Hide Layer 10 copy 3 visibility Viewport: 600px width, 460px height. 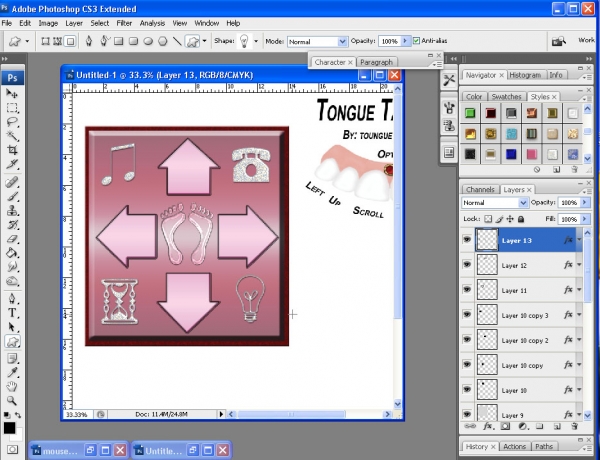(x=467, y=315)
